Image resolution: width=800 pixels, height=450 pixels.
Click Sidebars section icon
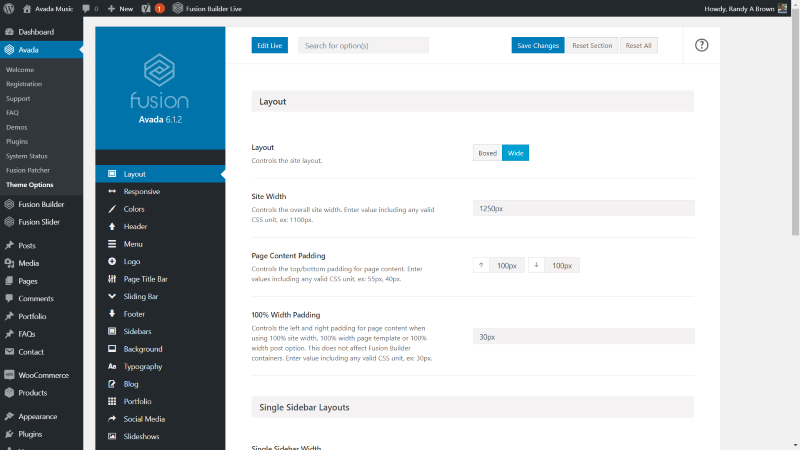point(112,331)
